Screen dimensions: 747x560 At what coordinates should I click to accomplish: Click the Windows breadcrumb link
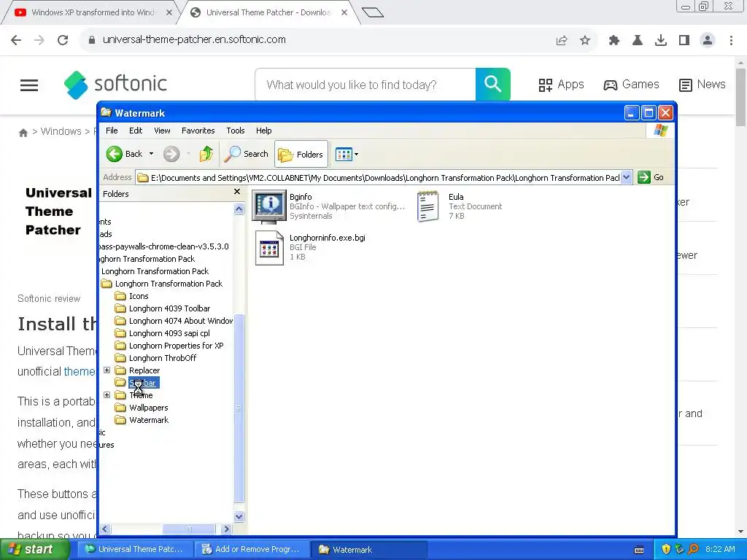pos(61,131)
